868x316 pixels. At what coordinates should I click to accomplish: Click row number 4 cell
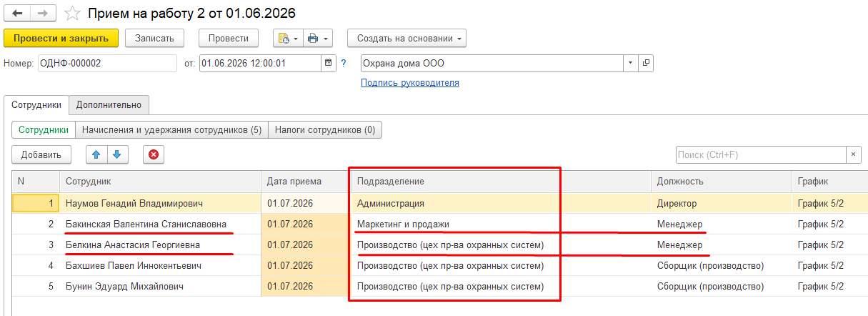coord(35,266)
